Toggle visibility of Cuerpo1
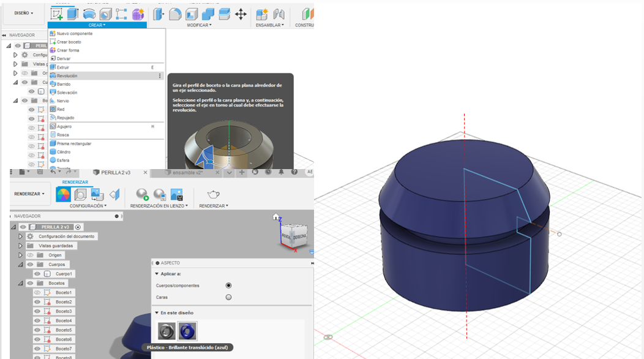Screen dimensions: 644x359 point(37,274)
